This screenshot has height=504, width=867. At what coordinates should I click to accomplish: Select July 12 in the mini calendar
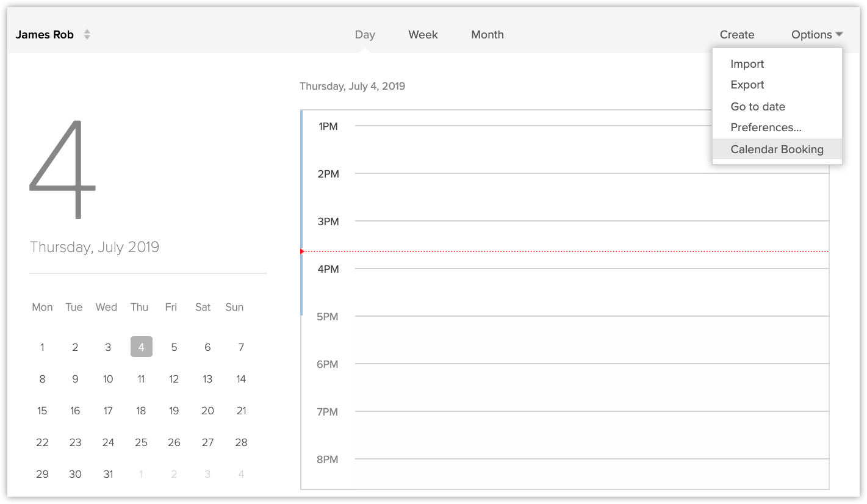click(174, 379)
